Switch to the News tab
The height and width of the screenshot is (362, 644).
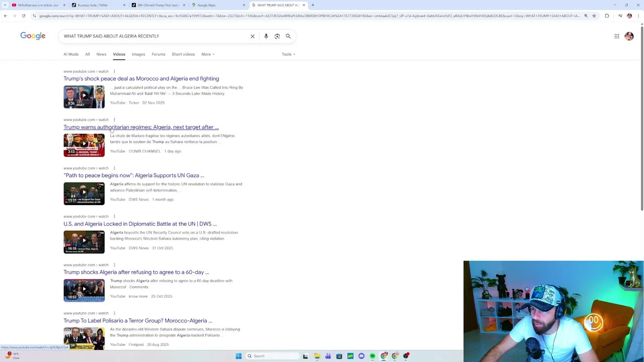[x=101, y=54]
